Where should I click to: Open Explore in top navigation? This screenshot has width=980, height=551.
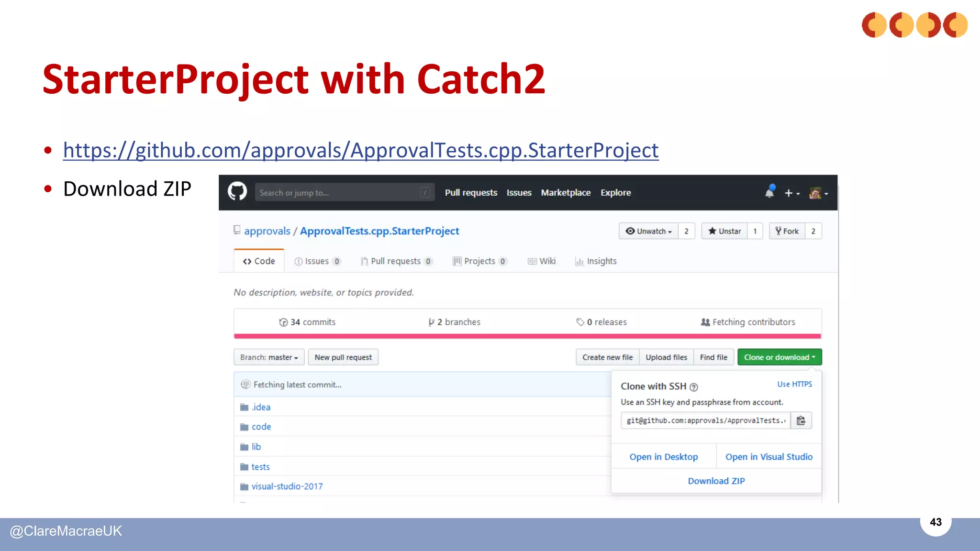point(615,192)
